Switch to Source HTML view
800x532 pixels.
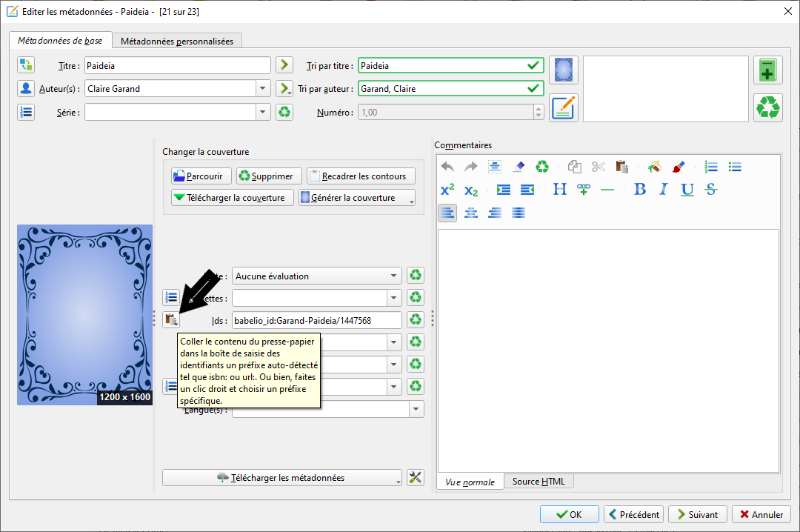tap(539, 481)
